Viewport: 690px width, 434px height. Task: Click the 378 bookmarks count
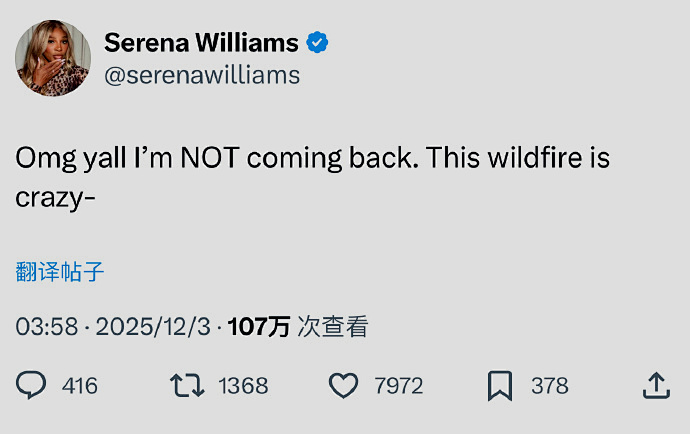(550, 386)
